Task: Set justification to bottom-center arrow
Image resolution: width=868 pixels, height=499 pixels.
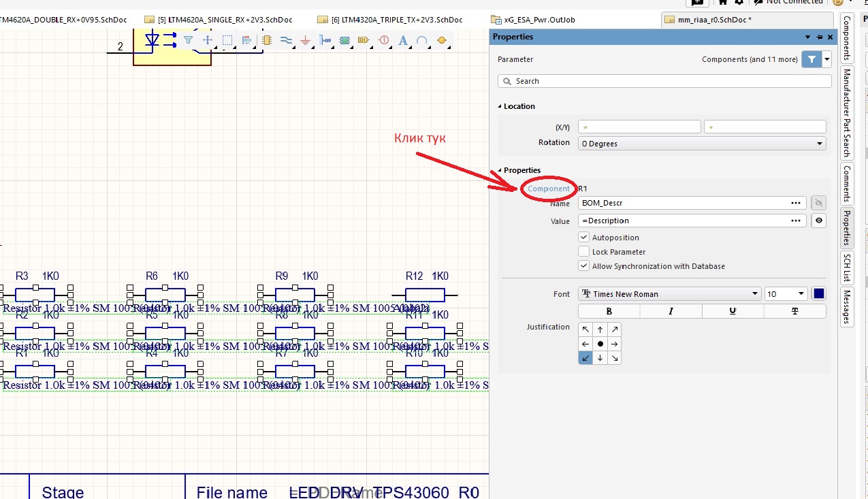Action: [600, 358]
